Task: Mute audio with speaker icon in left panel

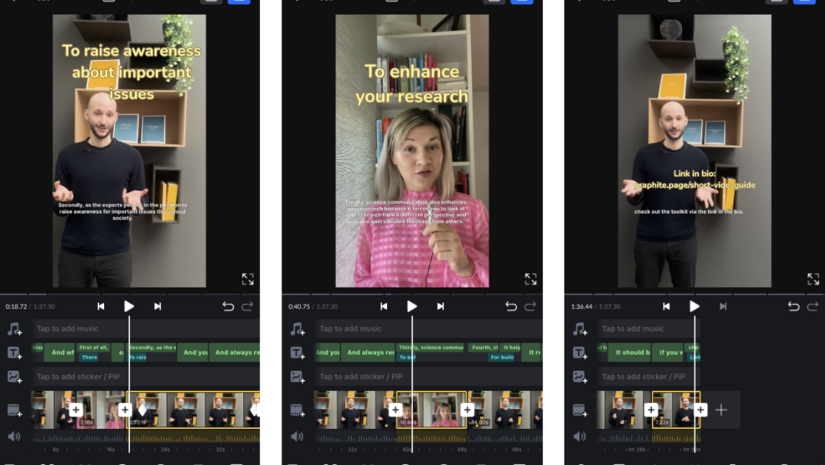Action: pos(14,437)
